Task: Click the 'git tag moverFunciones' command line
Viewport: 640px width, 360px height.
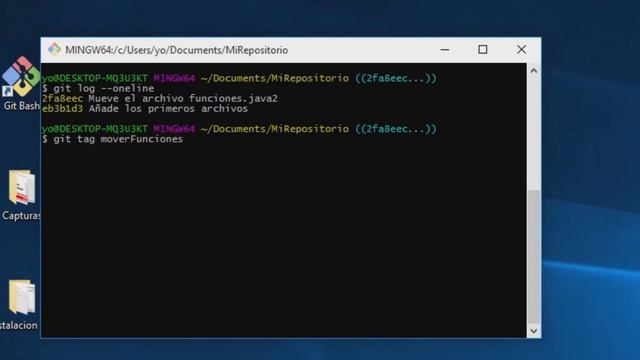Action: click(x=112, y=139)
